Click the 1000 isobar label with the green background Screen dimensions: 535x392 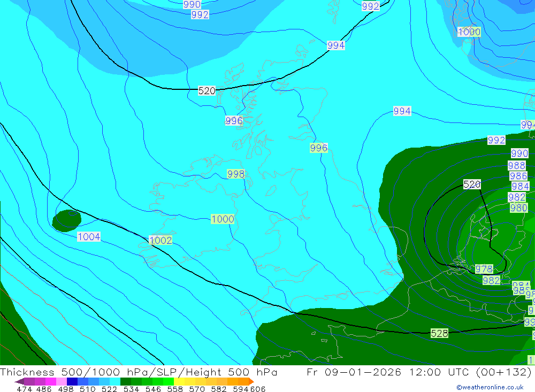point(223,219)
